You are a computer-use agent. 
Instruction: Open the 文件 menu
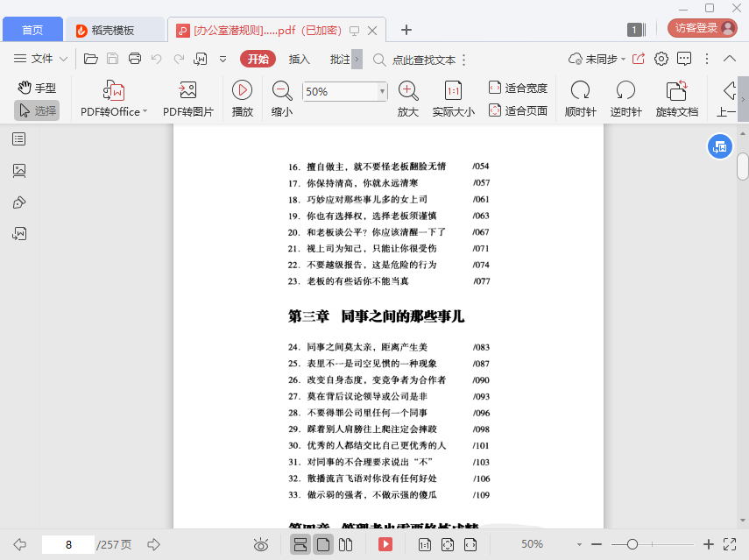(x=40, y=59)
